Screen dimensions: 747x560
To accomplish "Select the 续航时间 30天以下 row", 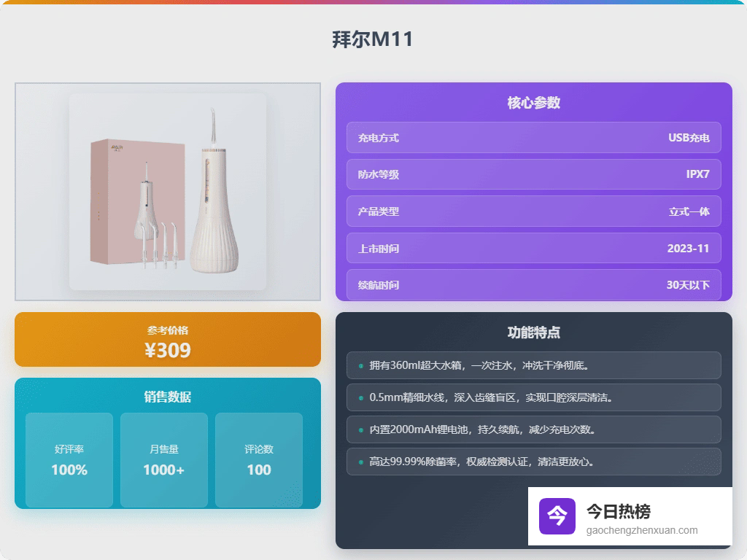I will pos(533,284).
